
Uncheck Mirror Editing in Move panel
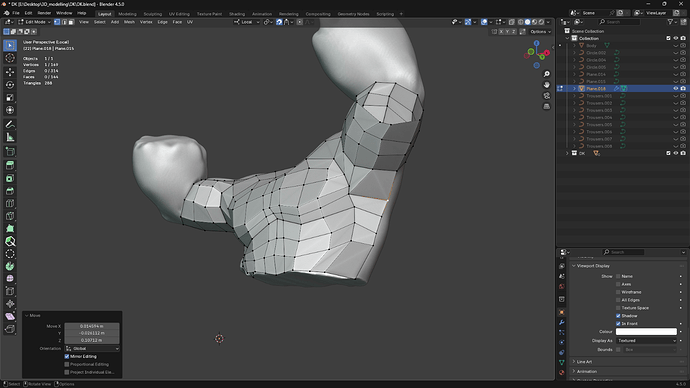click(x=67, y=356)
